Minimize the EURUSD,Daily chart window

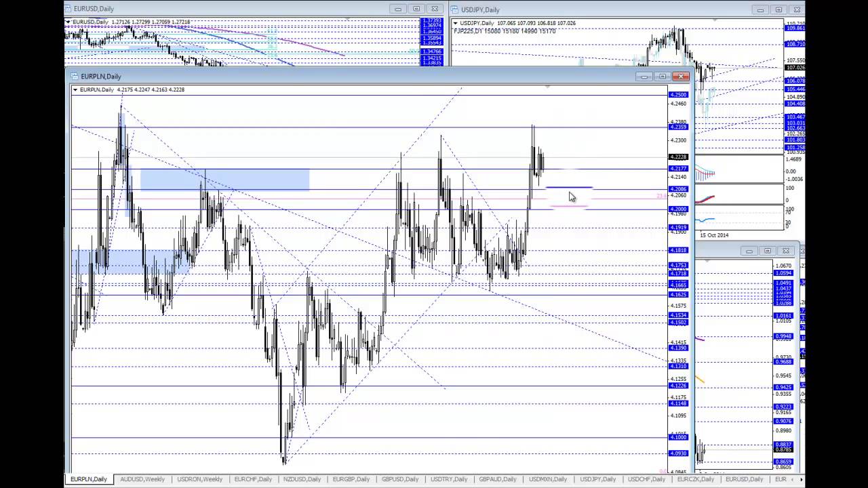[398, 9]
